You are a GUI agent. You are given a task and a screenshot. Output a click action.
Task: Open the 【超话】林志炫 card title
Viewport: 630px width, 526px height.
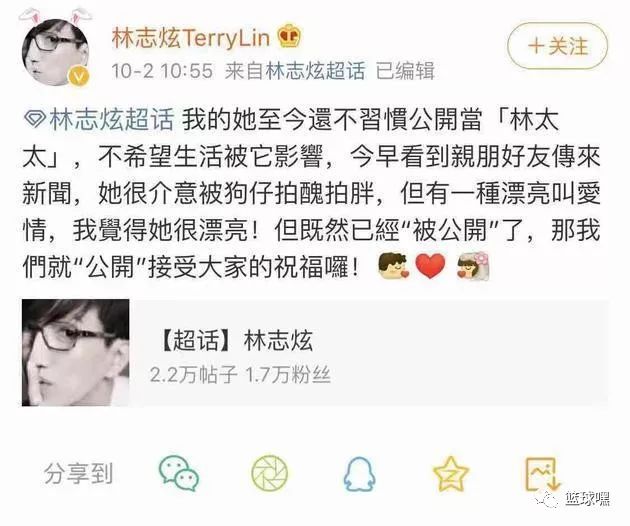(x=236, y=340)
